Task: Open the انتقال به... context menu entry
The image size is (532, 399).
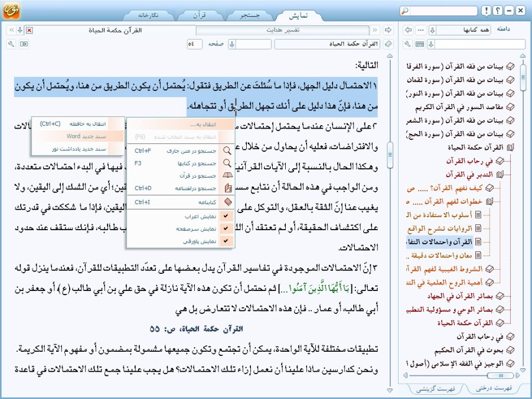Action: pos(181,125)
